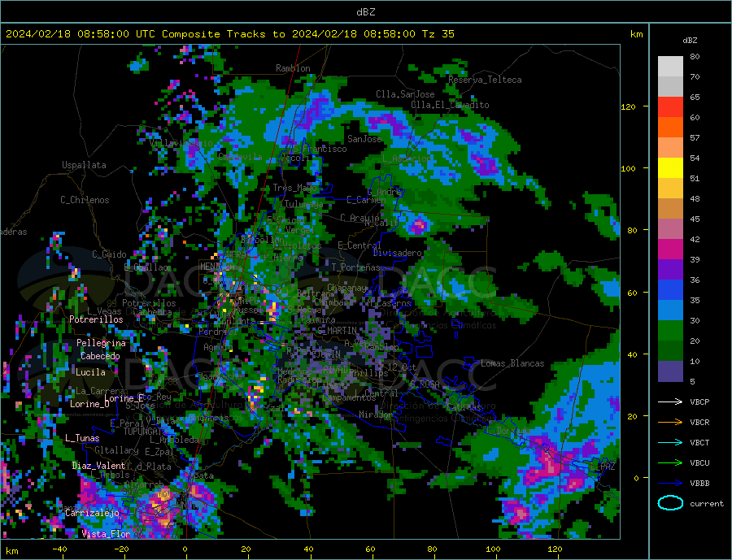Click the 'Cabecedo' place label
732x560 pixels.
[100, 356]
